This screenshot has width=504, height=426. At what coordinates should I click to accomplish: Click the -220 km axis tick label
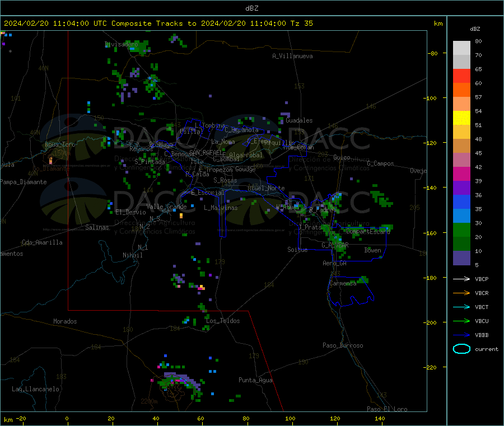[431, 368]
